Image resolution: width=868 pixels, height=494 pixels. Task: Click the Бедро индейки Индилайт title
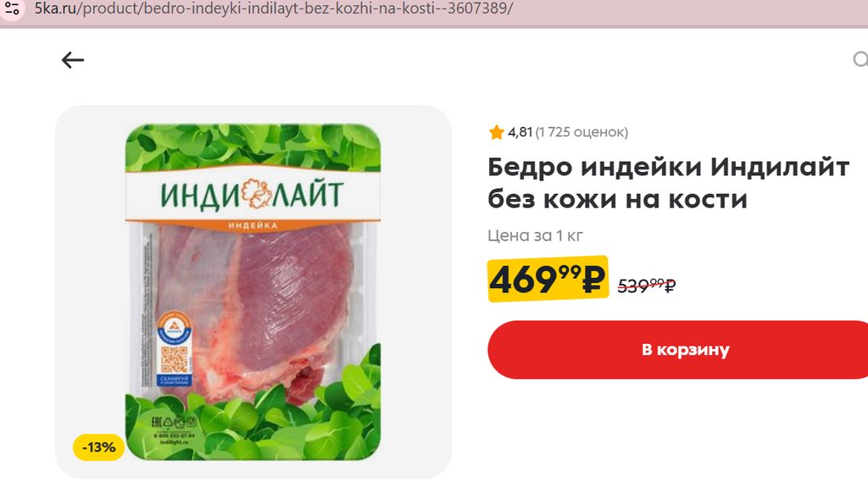coord(668,167)
